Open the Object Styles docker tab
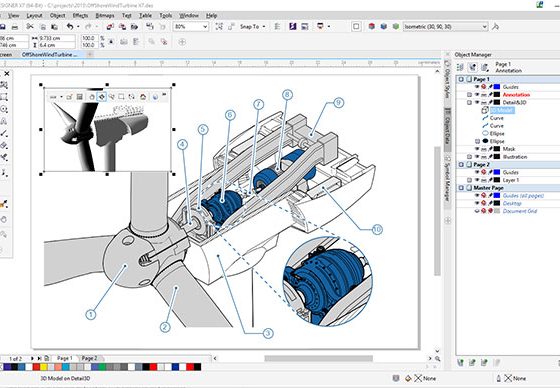 pos(447,79)
